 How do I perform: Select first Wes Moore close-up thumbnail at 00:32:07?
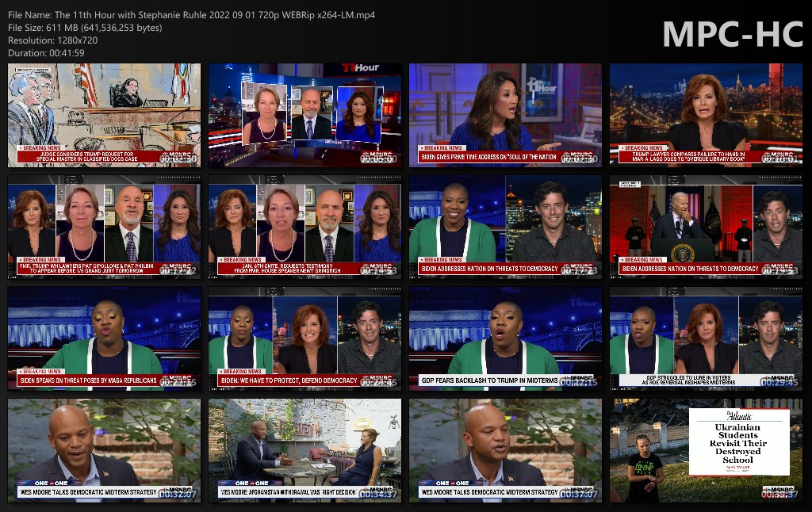[x=104, y=451]
